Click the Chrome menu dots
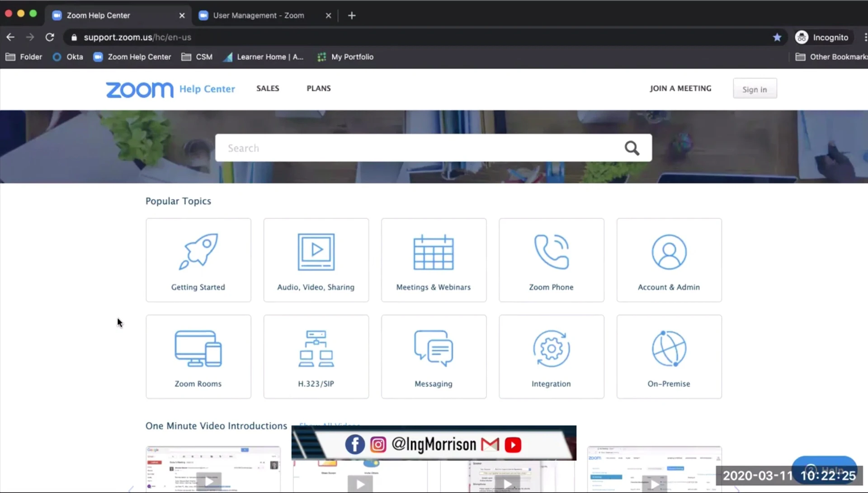Screen dimensions: 868x493 tap(865, 37)
